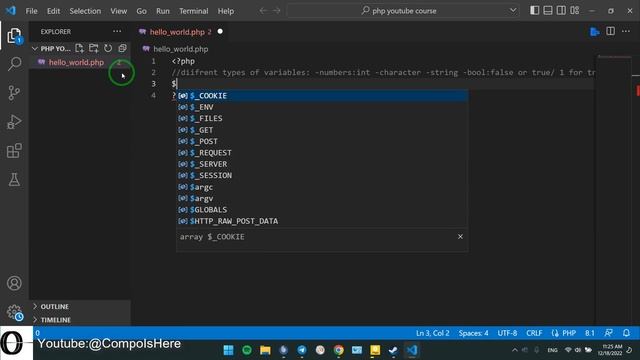Open the Manage settings gear
640x360 pixels.
tap(14, 312)
